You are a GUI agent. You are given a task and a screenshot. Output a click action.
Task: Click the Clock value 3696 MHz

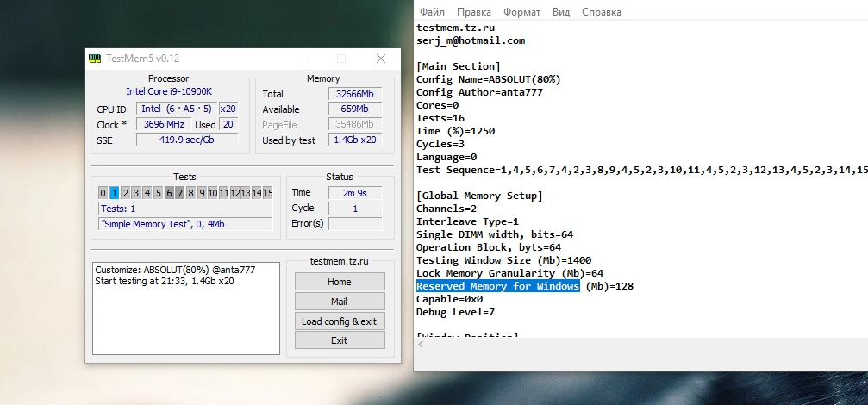(x=164, y=124)
